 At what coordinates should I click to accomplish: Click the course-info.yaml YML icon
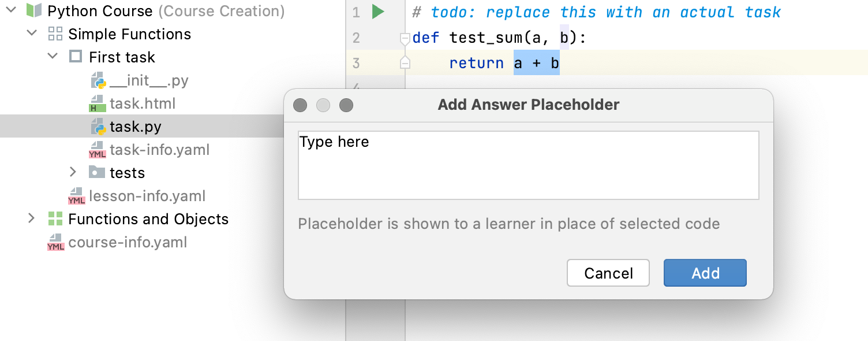55,242
